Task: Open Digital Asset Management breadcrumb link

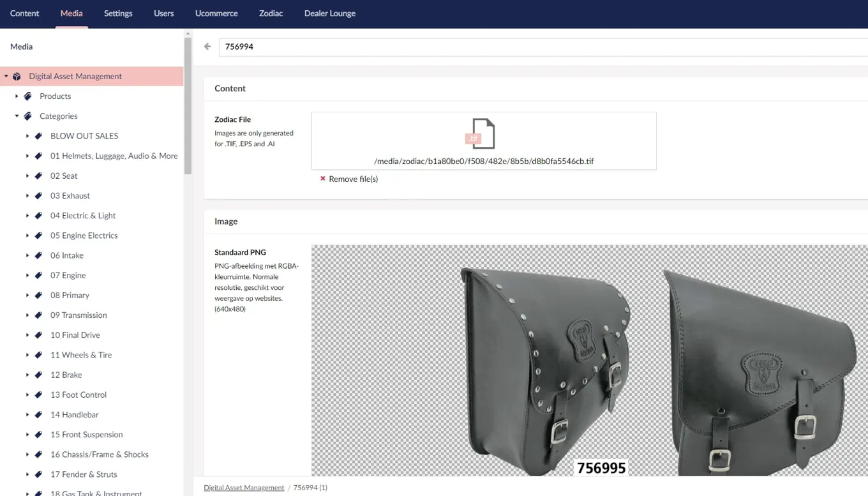Action: point(244,488)
